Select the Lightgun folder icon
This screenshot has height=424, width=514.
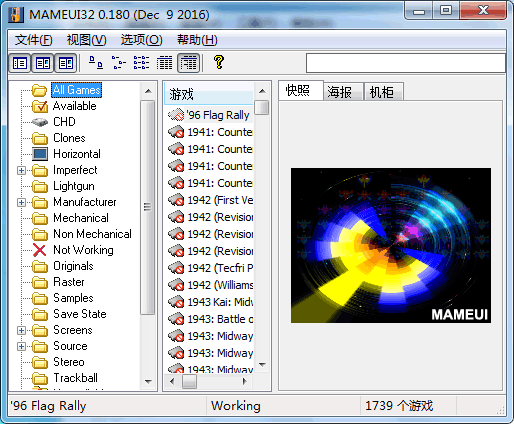(40, 186)
